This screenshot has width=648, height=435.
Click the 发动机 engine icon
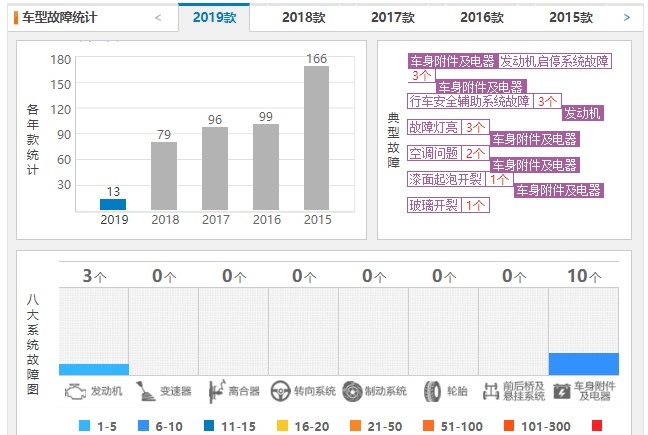coord(75,391)
